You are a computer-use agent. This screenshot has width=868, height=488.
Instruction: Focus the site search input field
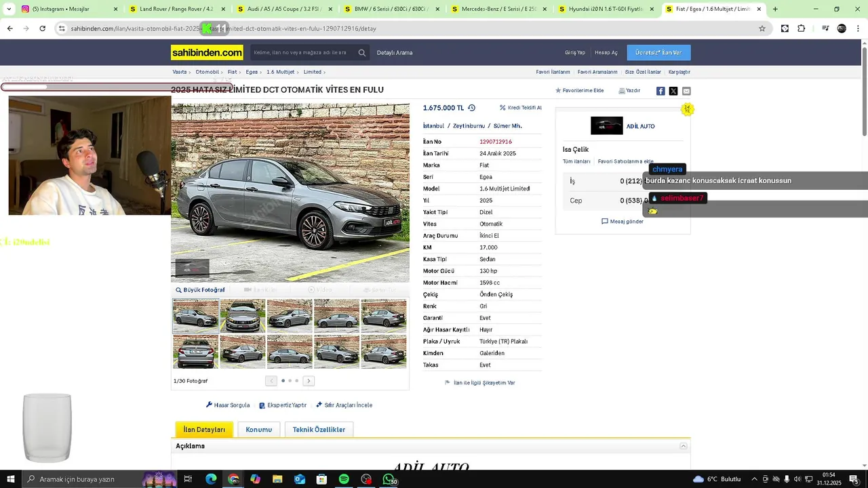pyautogui.click(x=304, y=52)
